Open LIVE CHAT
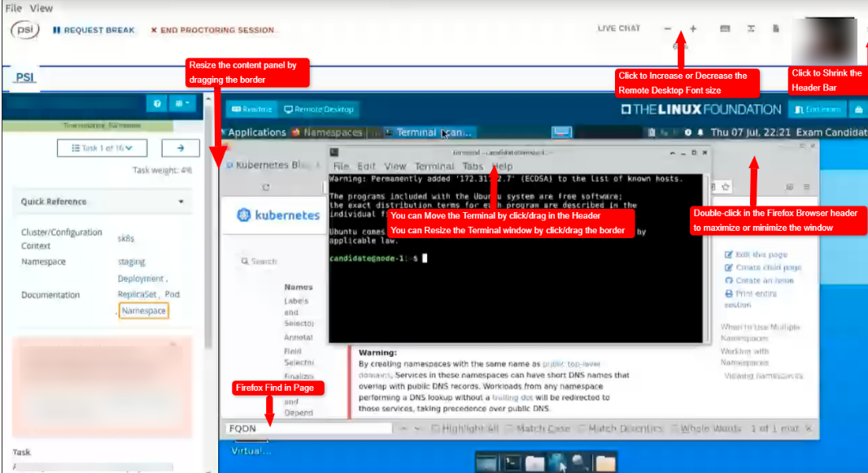Viewport: 868px width, 473px height. point(619,28)
